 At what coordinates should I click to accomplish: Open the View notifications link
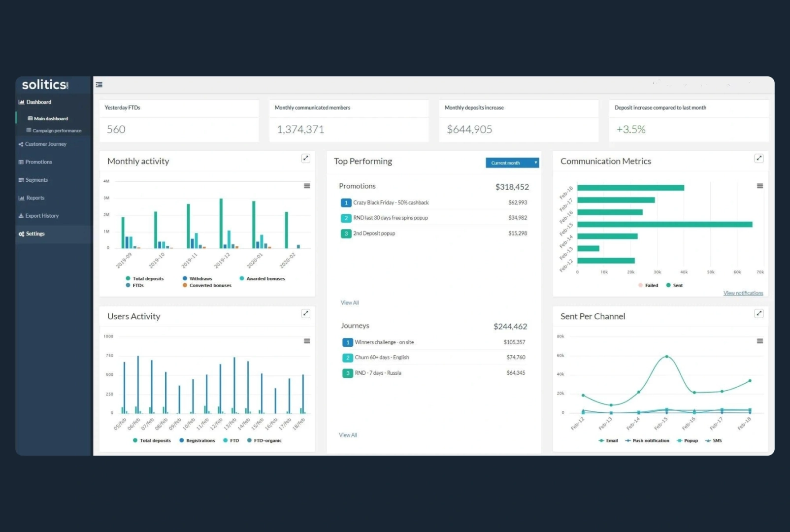click(743, 294)
